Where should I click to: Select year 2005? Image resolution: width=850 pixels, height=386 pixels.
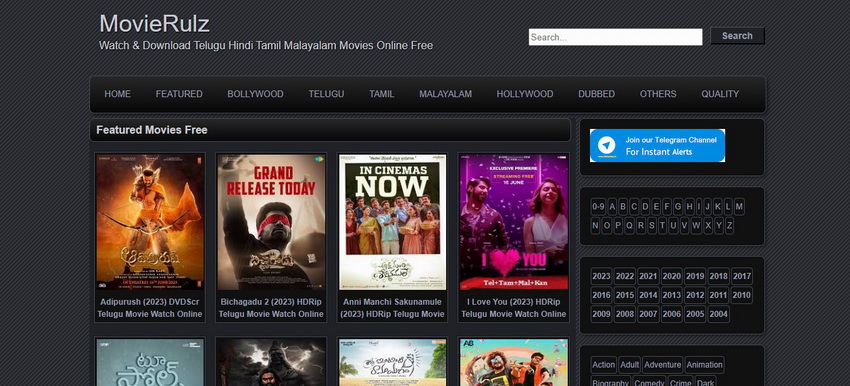(x=695, y=314)
